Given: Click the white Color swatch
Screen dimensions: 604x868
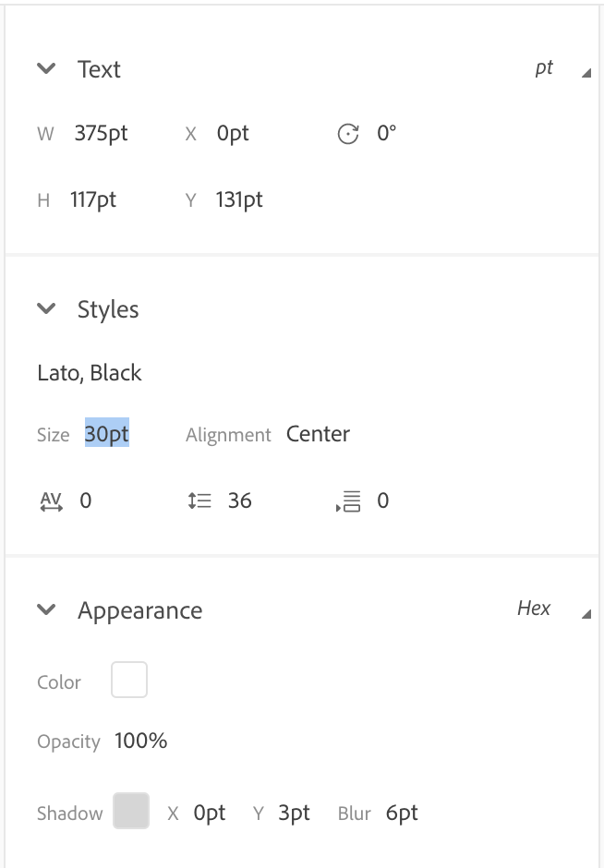Looking at the screenshot, I should (129, 680).
